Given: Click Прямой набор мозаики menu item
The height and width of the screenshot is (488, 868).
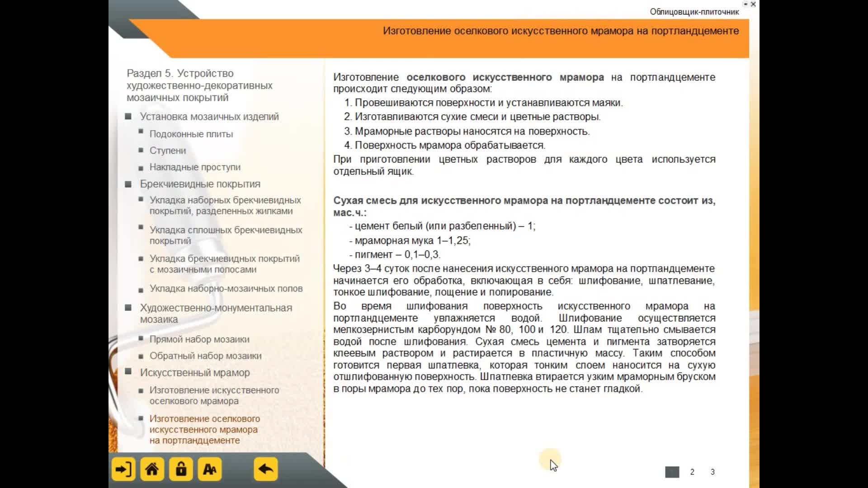Looking at the screenshot, I should point(200,338).
